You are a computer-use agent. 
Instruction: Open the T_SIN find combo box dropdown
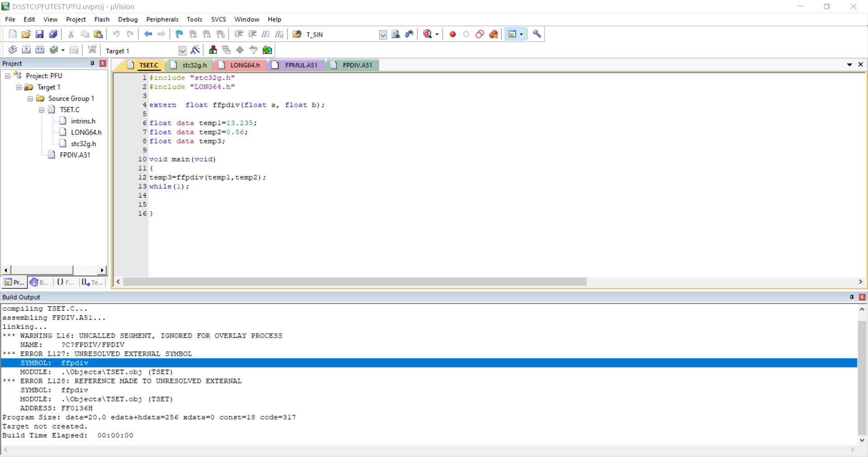click(x=383, y=35)
